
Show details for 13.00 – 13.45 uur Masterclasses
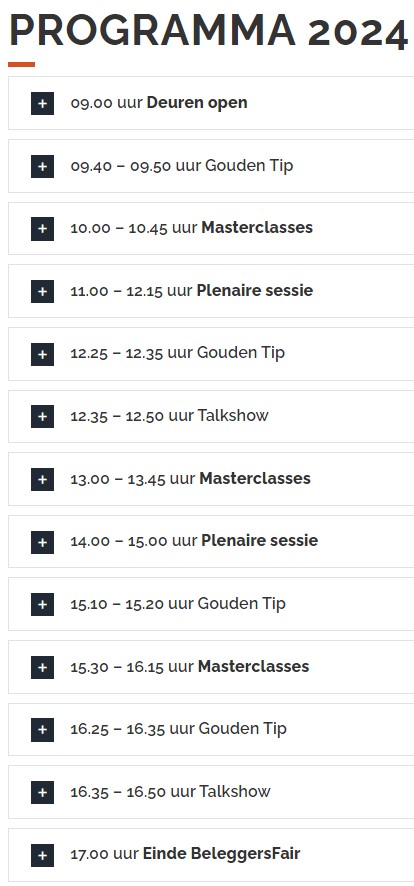pos(211,479)
